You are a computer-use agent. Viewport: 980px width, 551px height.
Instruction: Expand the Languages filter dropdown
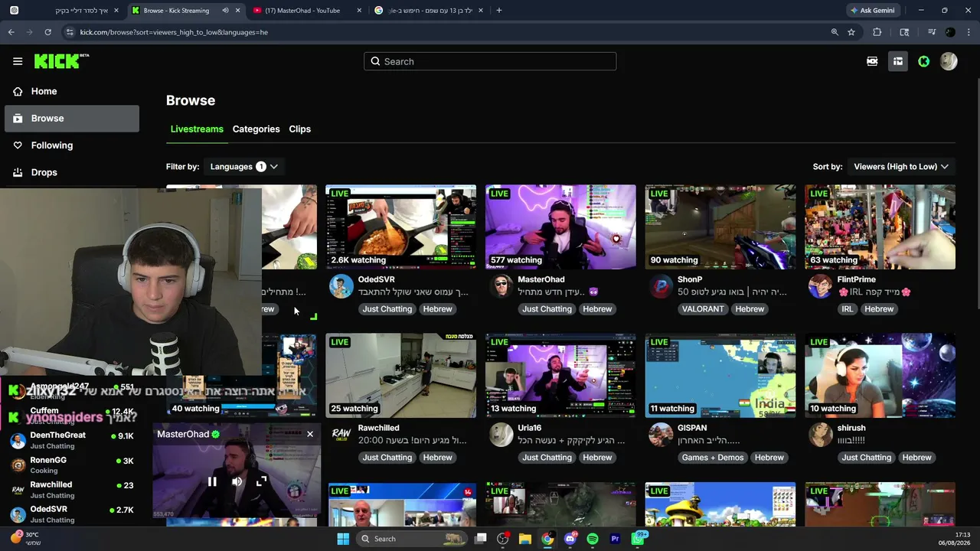(244, 166)
